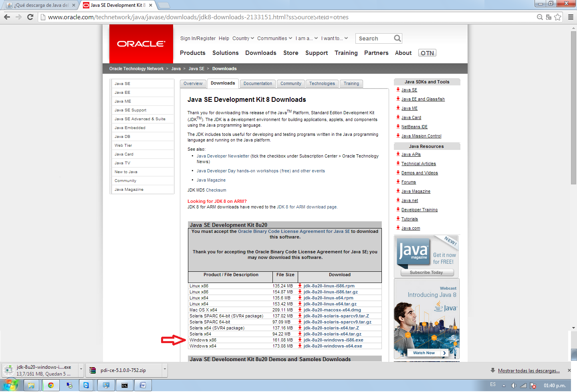The image size is (577, 392).
Task: Go back with the browser back arrow
Action: tap(7, 17)
